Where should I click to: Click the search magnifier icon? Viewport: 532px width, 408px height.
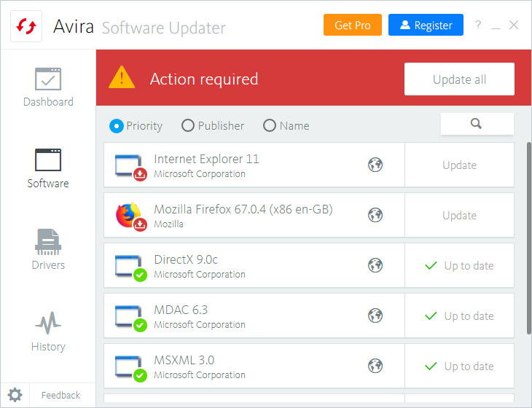(477, 124)
